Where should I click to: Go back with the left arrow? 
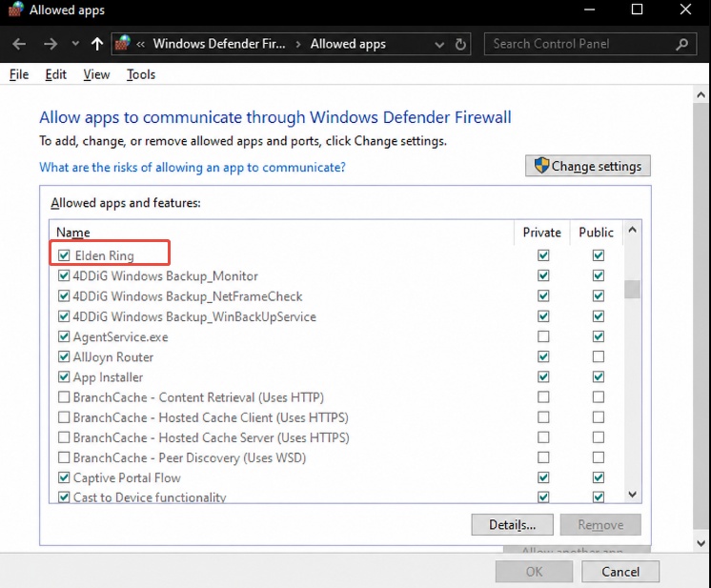click(x=19, y=44)
